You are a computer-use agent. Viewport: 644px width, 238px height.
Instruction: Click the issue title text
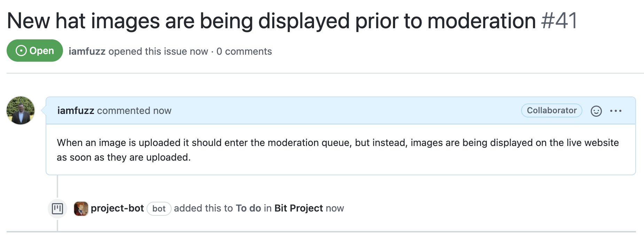click(272, 21)
